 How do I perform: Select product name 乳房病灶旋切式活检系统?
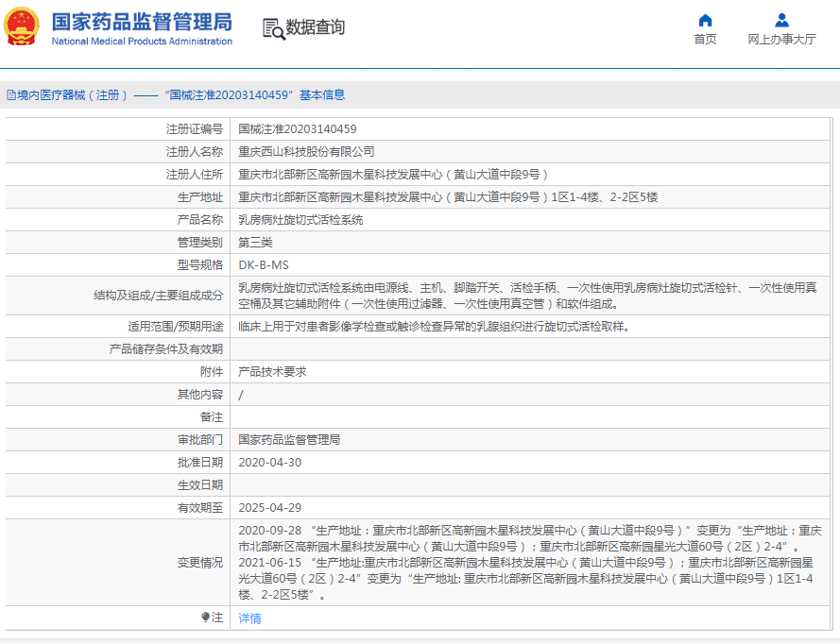[x=300, y=220]
